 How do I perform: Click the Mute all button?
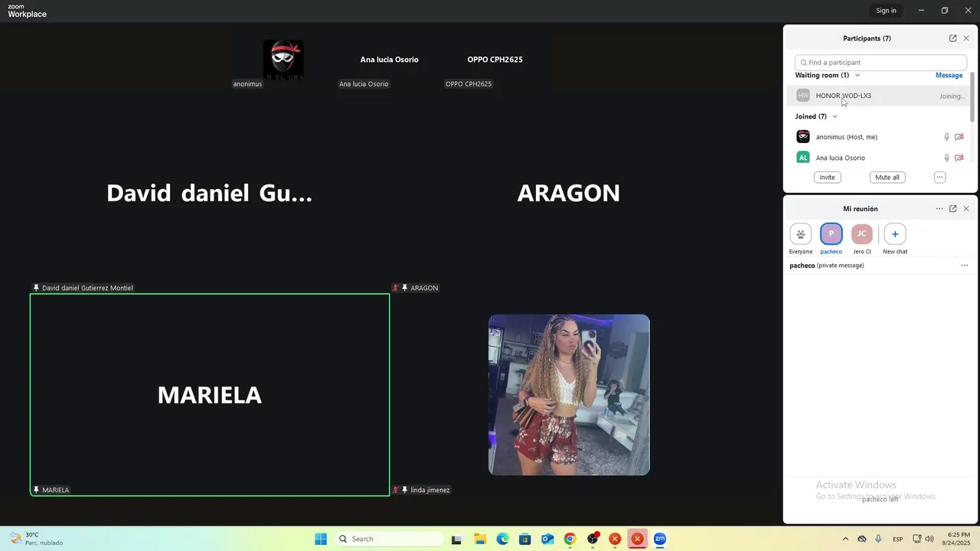pos(887,177)
